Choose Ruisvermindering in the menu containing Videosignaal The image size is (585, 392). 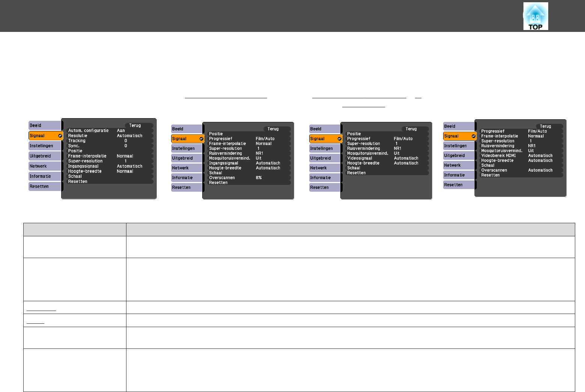(387, 149)
